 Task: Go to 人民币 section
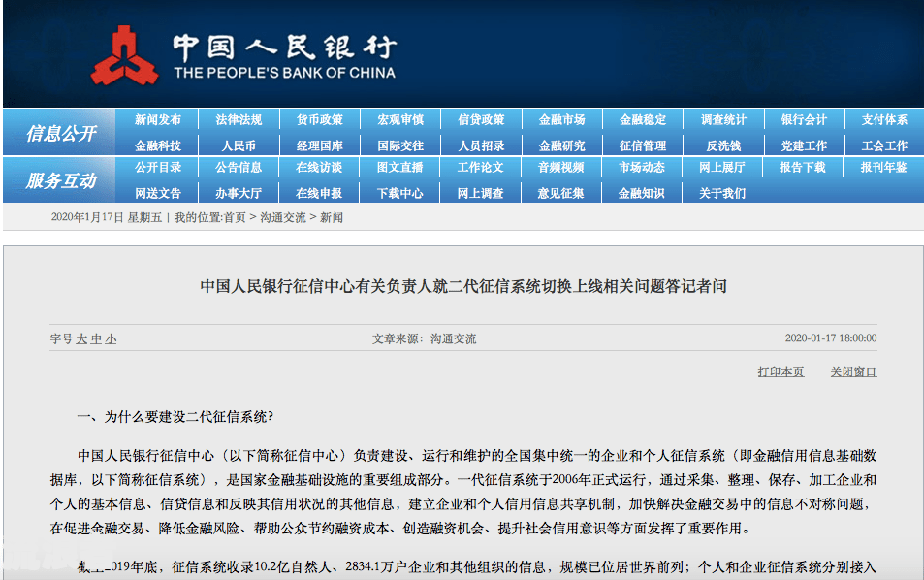pyautogui.click(x=239, y=145)
